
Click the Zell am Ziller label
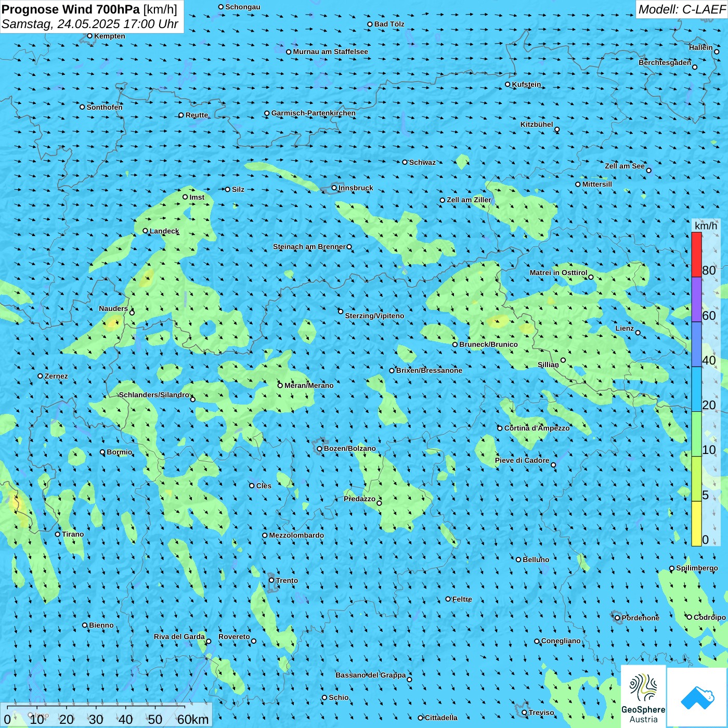(469, 200)
